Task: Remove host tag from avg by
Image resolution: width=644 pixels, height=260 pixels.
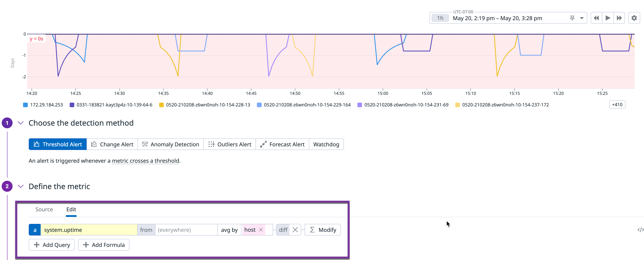Action: (261, 230)
